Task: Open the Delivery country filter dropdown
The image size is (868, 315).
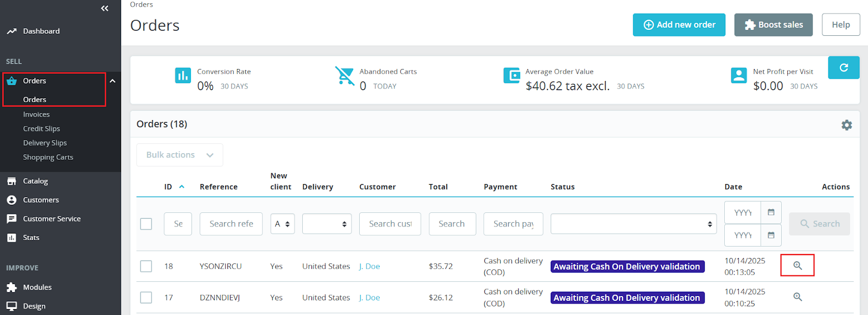Action: pos(327,224)
